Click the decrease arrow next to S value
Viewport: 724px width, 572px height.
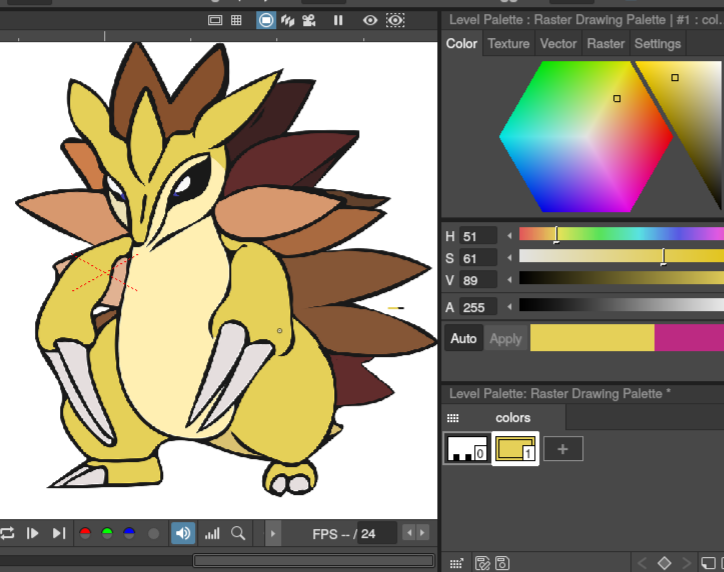tap(509, 258)
